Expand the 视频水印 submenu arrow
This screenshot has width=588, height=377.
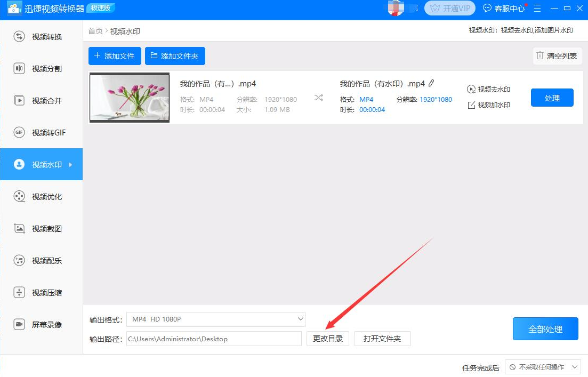(70, 164)
